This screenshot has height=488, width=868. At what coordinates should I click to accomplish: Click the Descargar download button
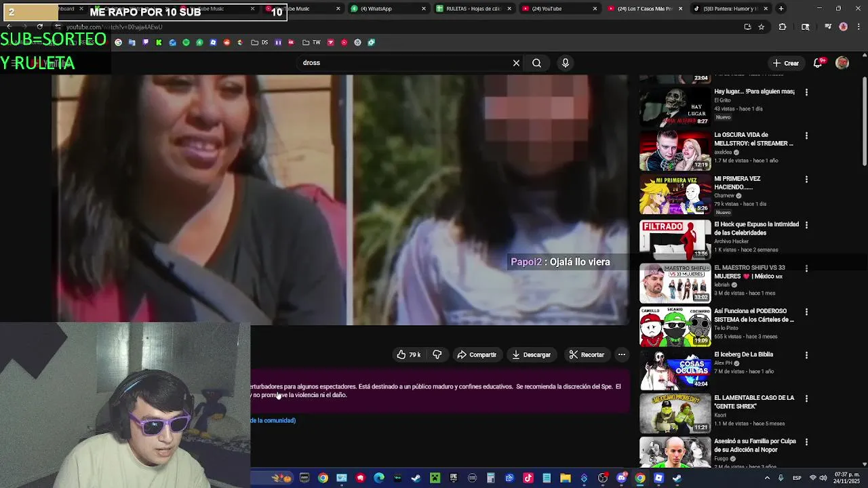[x=531, y=354]
